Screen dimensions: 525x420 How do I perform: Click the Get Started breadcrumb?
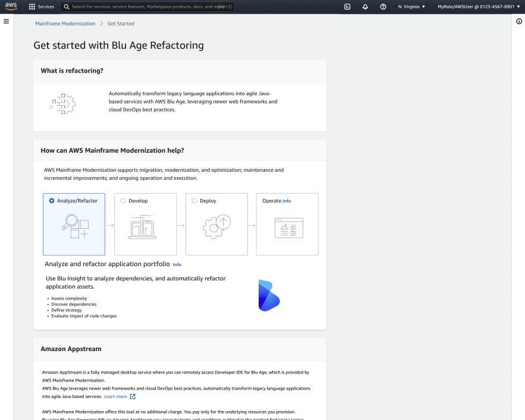coord(121,23)
